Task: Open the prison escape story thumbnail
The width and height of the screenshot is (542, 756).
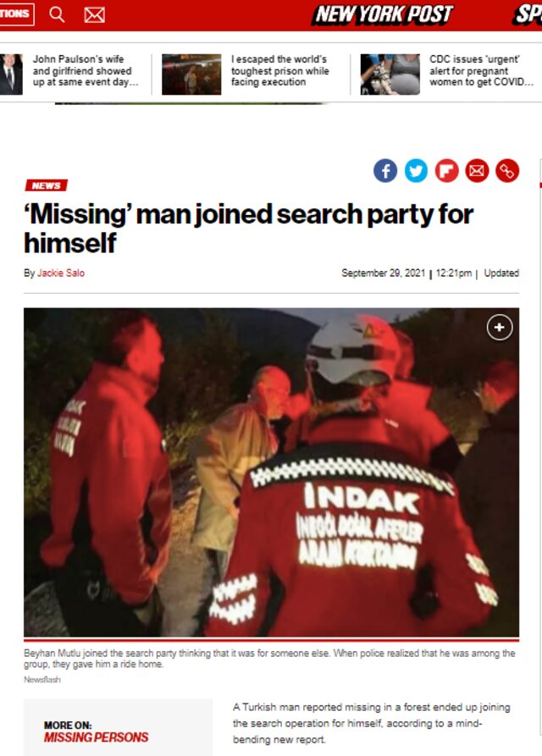Action: click(x=191, y=74)
